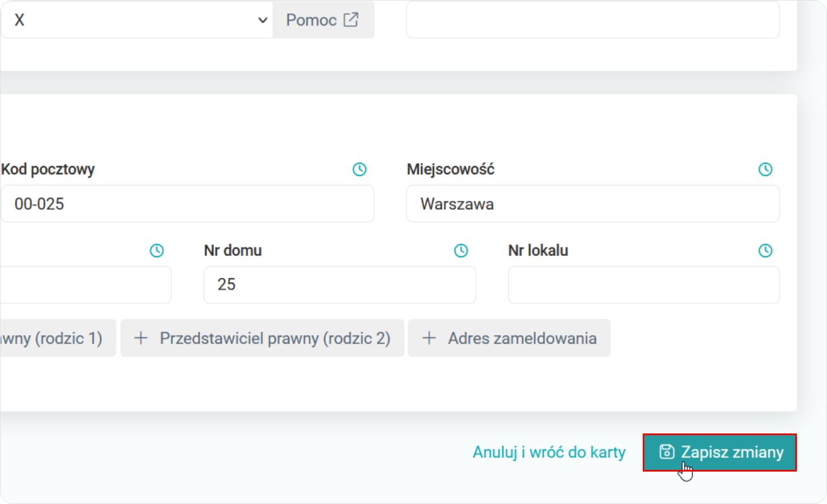The width and height of the screenshot is (827, 504).
Task: Click the plus icon on Adres zameldowania
Action: pos(429,338)
